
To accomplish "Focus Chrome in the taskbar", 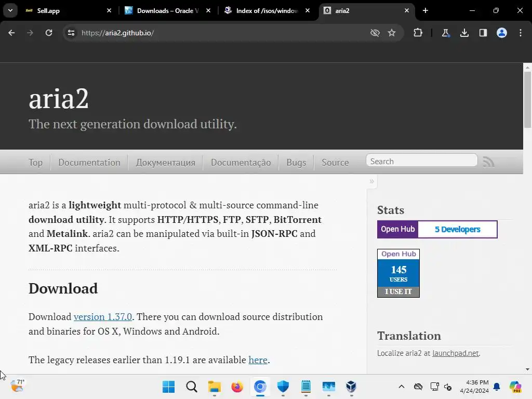I will (x=260, y=387).
